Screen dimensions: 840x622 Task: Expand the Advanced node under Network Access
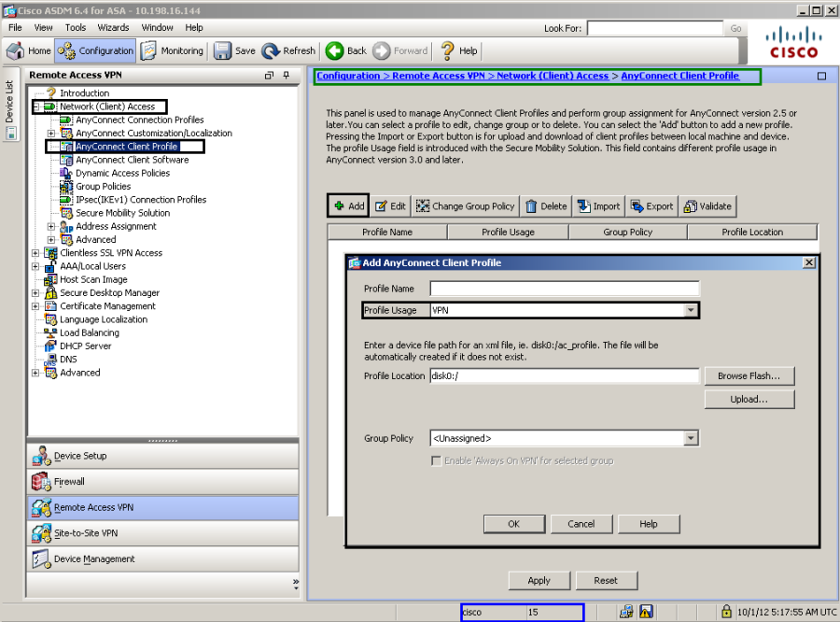coord(51,240)
